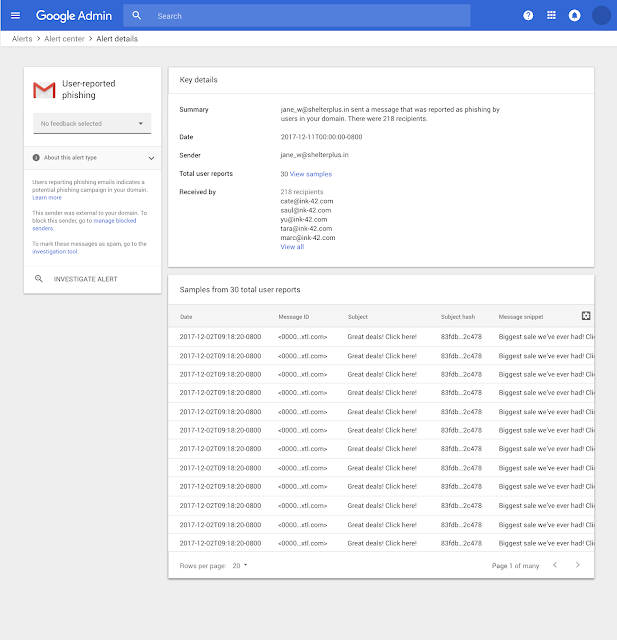Collapse 'About this alert type' section

pyautogui.click(x=151, y=158)
